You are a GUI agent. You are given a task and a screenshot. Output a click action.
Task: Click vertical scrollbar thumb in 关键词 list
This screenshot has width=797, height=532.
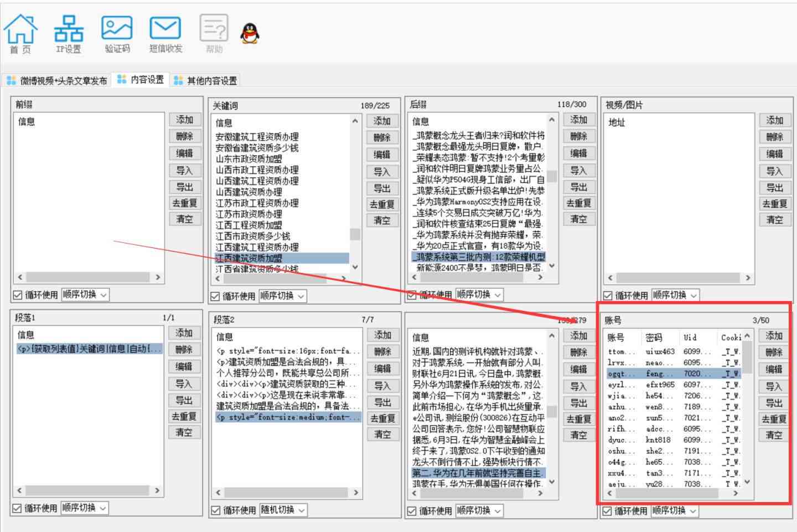coord(355,235)
